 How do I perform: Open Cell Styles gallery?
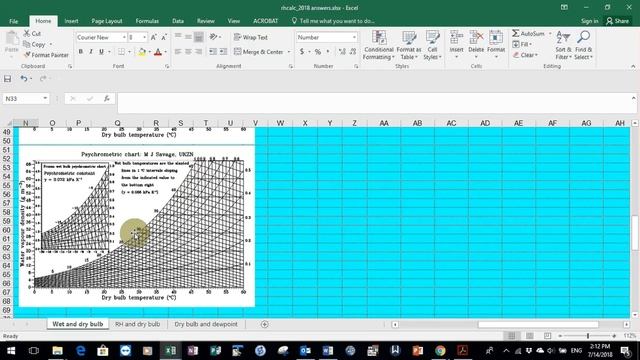432,45
